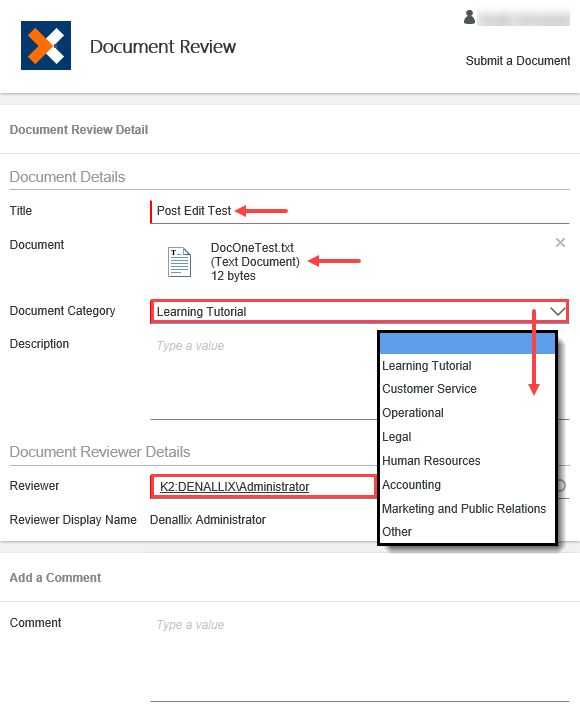Screen dimensions: 580x714
Task: Click the user profile silhouette icon
Action: 469,17
